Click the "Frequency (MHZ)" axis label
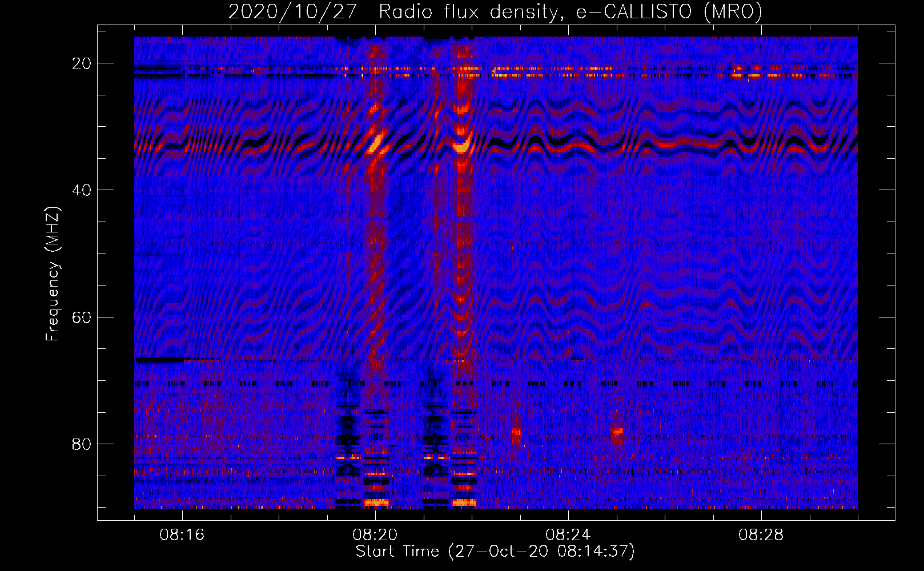The height and width of the screenshot is (571, 924). coord(52,274)
